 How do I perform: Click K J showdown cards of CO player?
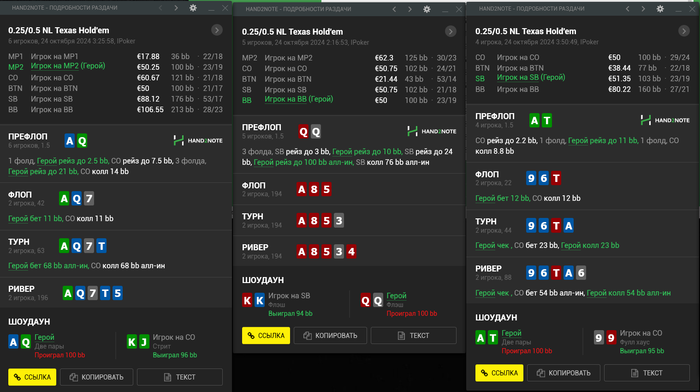(x=138, y=342)
